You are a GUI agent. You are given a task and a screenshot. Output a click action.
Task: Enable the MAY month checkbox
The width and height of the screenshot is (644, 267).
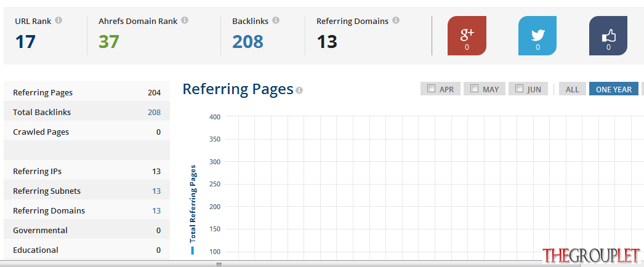[x=474, y=88]
